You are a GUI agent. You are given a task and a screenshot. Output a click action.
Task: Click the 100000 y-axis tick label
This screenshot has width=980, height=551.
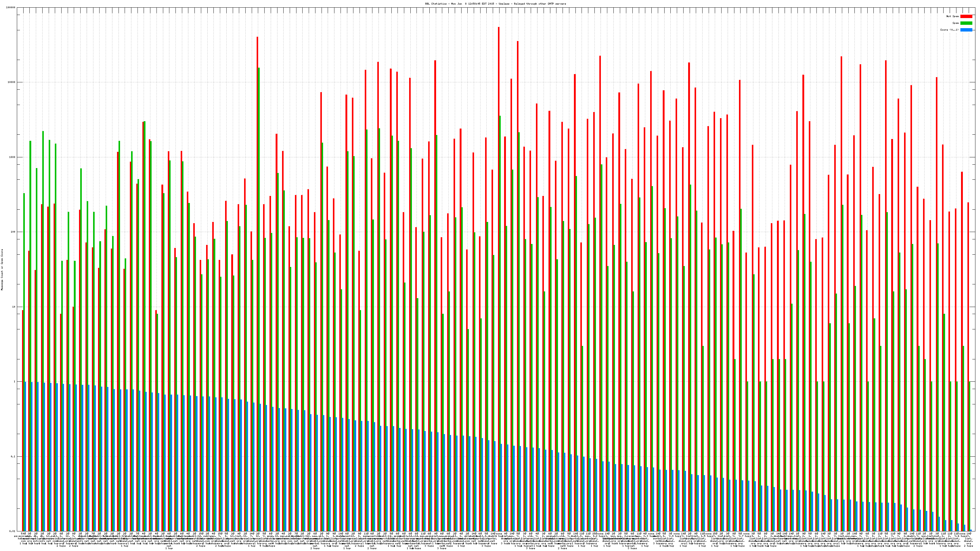pyautogui.click(x=11, y=8)
